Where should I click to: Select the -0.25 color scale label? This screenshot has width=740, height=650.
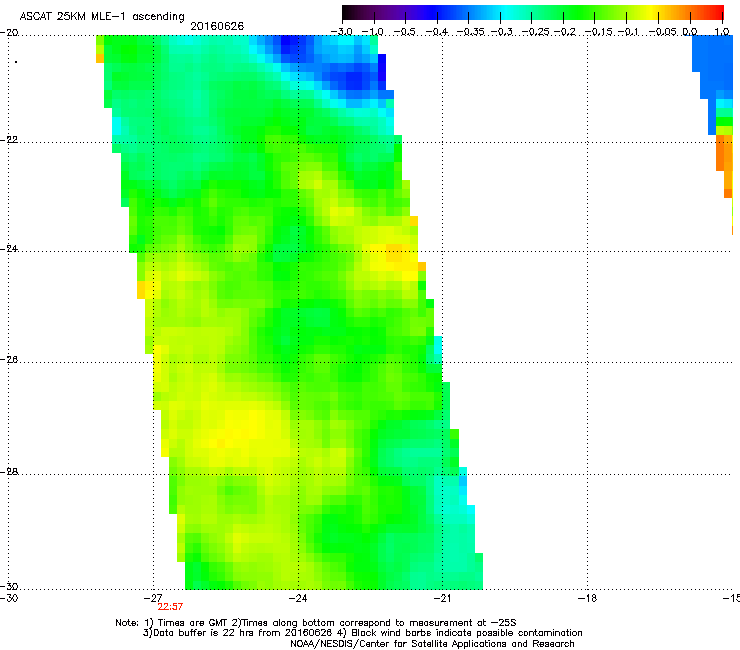[536, 32]
